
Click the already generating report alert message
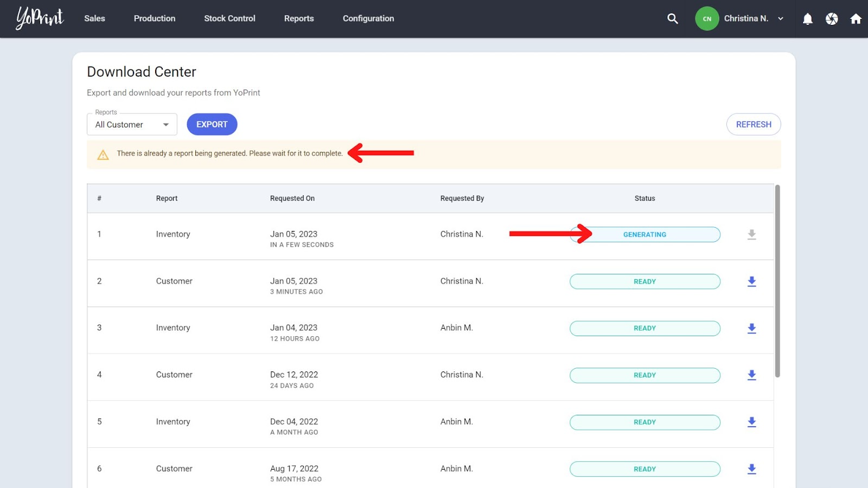pos(230,153)
